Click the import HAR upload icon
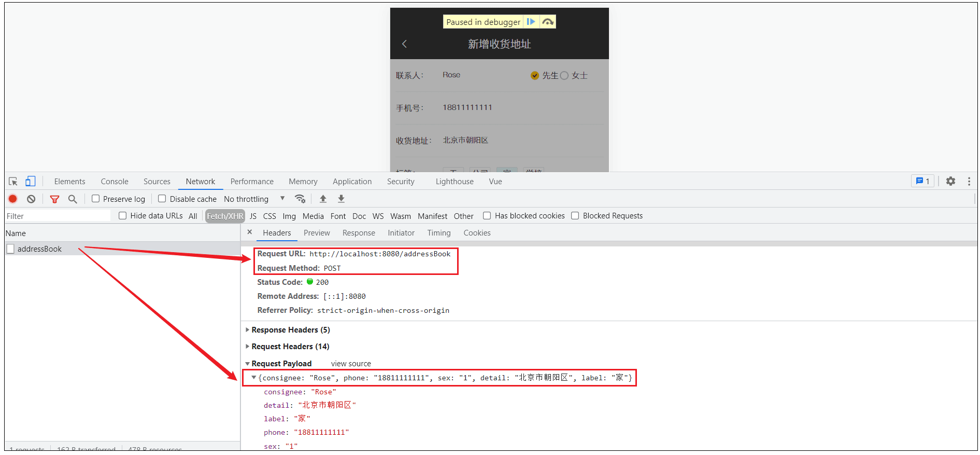980x455 pixels. click(x=323, y=199)
